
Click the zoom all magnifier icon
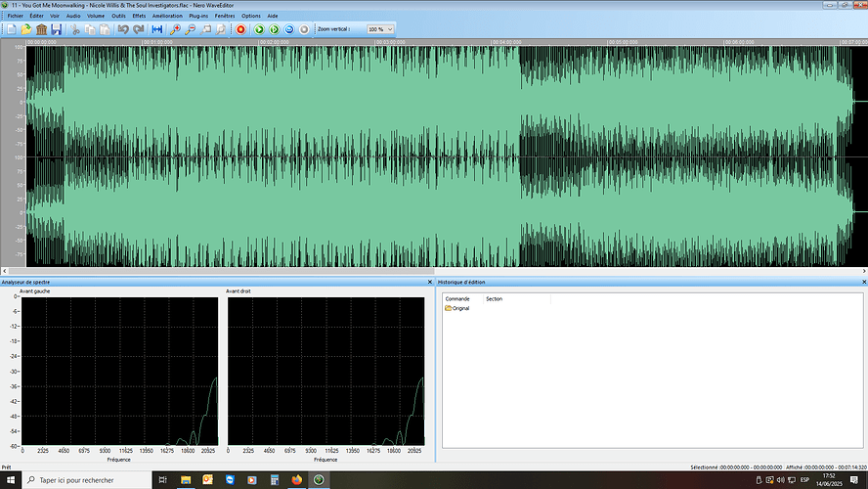tap(221, 29)
